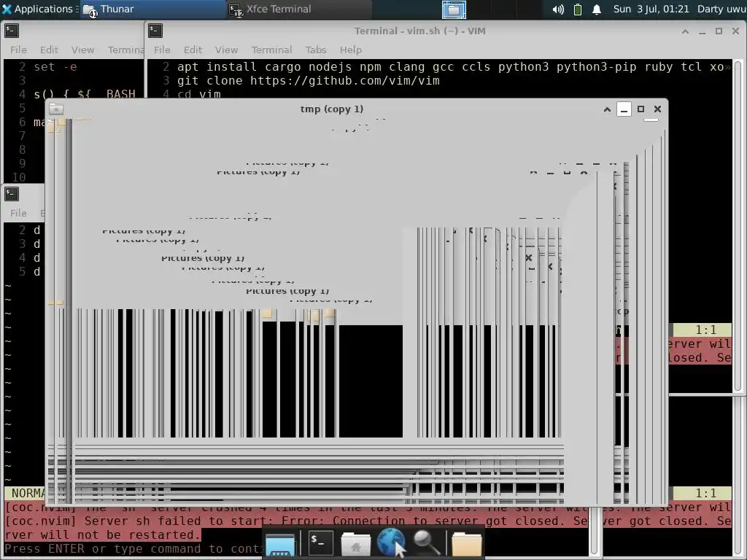Click the window icon of the lower-left terminal
747x560 pixels.
point(12,194)
